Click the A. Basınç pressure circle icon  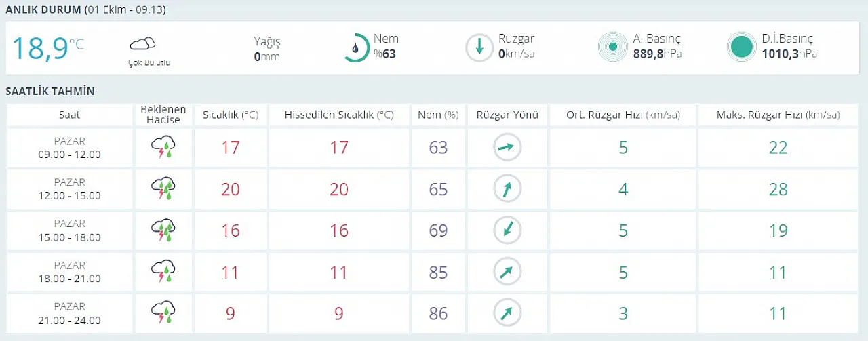pos(613,47)
